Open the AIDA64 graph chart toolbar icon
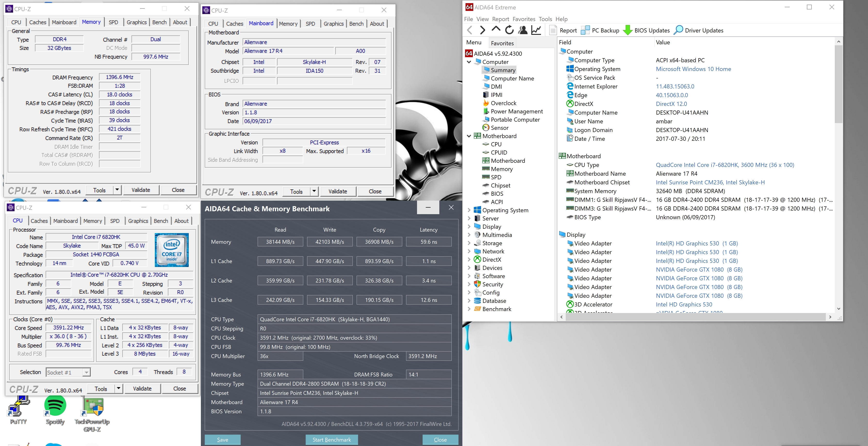This screenshot has height=446, width=868. point(536,30)
